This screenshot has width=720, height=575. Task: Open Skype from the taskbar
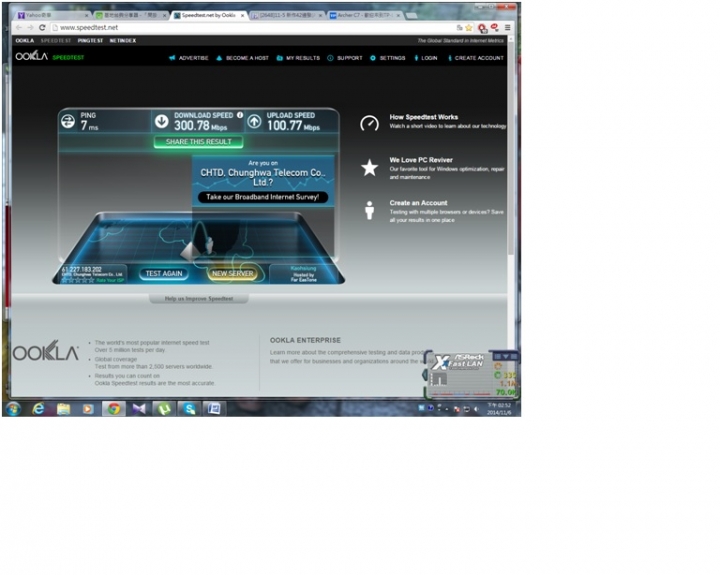click(189, 408)
